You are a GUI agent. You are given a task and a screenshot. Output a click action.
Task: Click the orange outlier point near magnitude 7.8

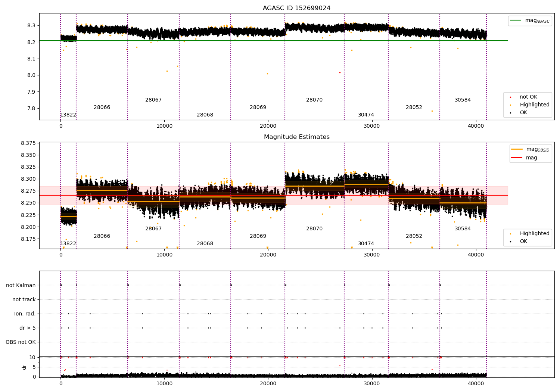(432, 111)
